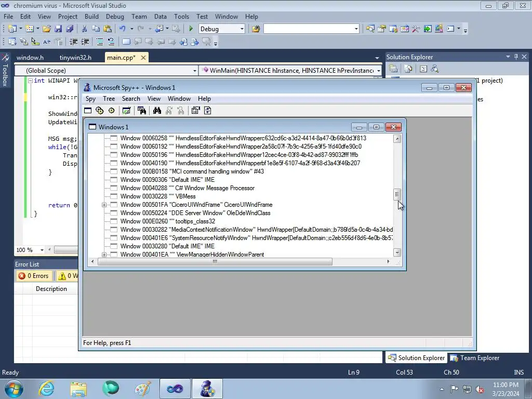
Task: Open Undo history dropdown arrow
Action: pyautogui.click(x=131, y=29)
